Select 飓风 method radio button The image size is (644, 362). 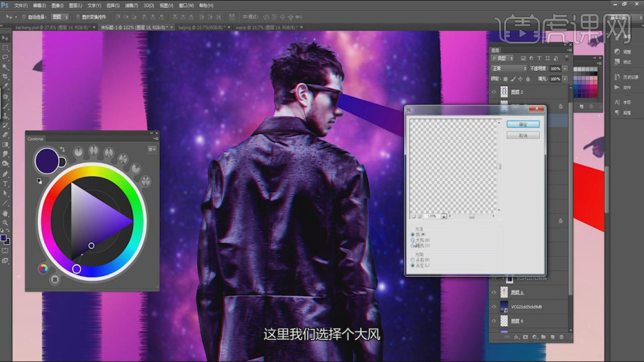[413, 245]
